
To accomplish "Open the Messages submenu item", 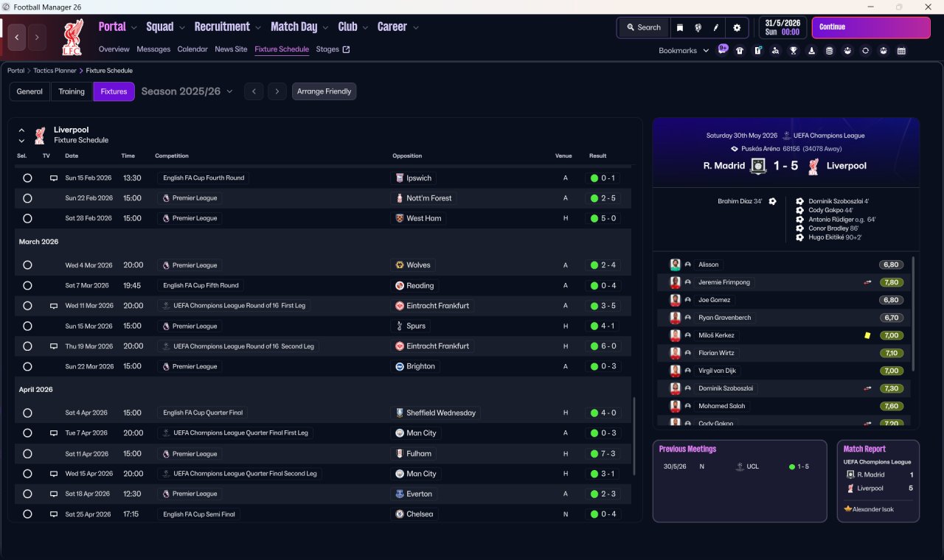I will pos(153,49).
